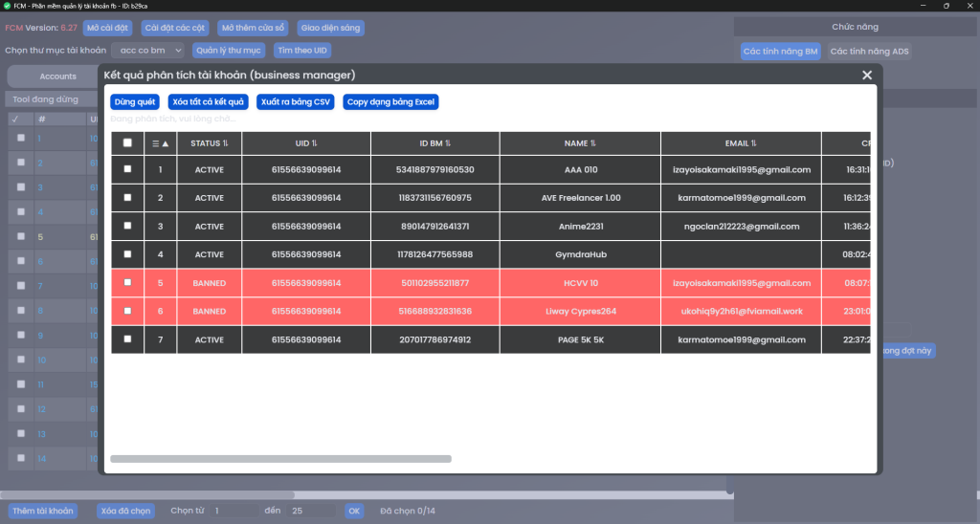Click the green FCM app icon in title bar

pyautogui.click(x=8, y=6)
